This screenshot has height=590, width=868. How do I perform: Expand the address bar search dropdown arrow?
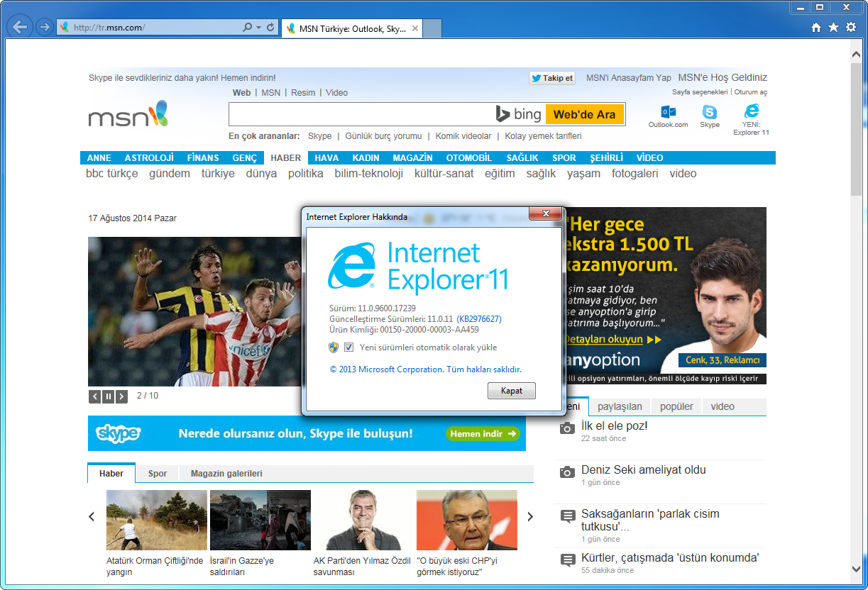click(x=258, y=28)
